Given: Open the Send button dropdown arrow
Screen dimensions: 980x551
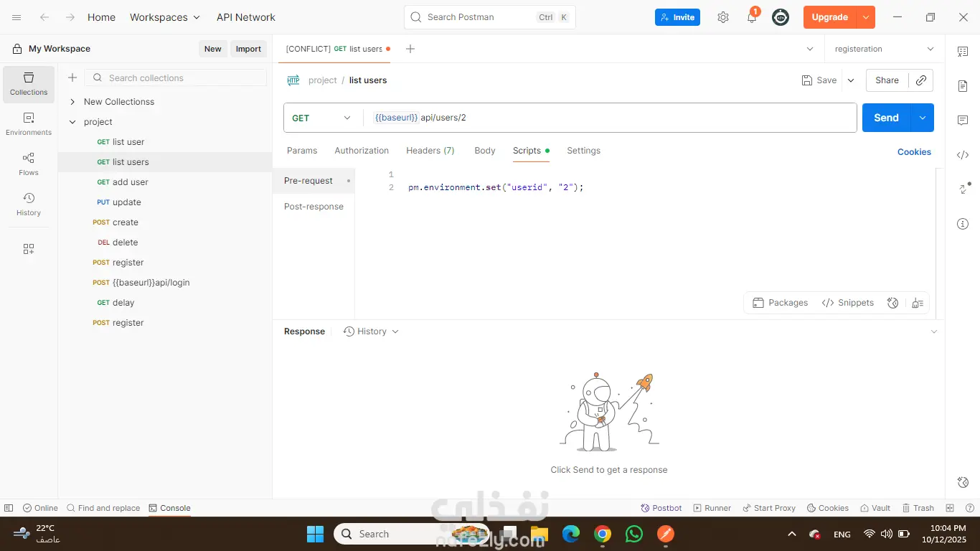Looking at the screenshot, I should coord(923,118).
